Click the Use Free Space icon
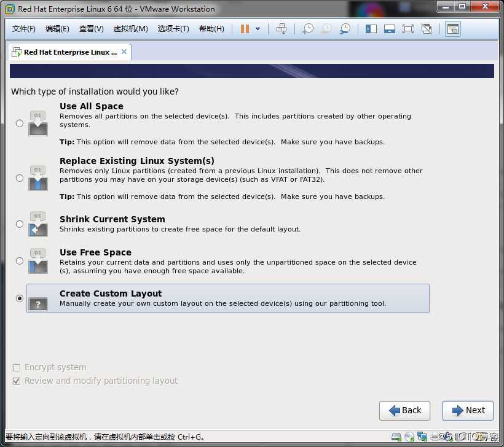 38,261
